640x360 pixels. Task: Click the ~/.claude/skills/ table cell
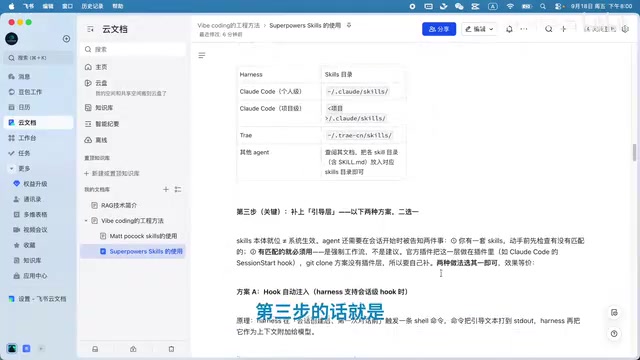point(363,91)
